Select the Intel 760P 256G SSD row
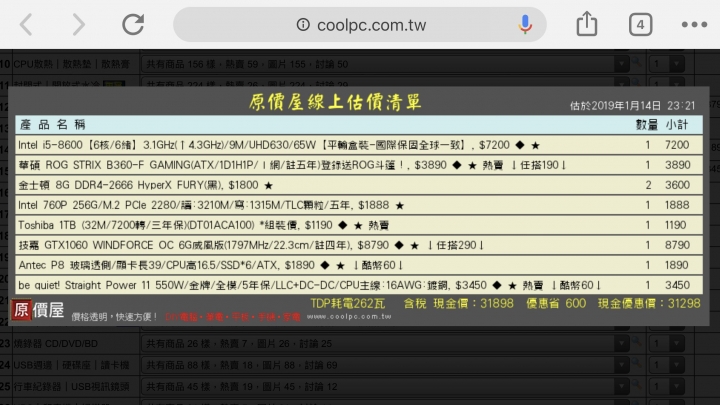720x405 pixels. coord(359,205)
